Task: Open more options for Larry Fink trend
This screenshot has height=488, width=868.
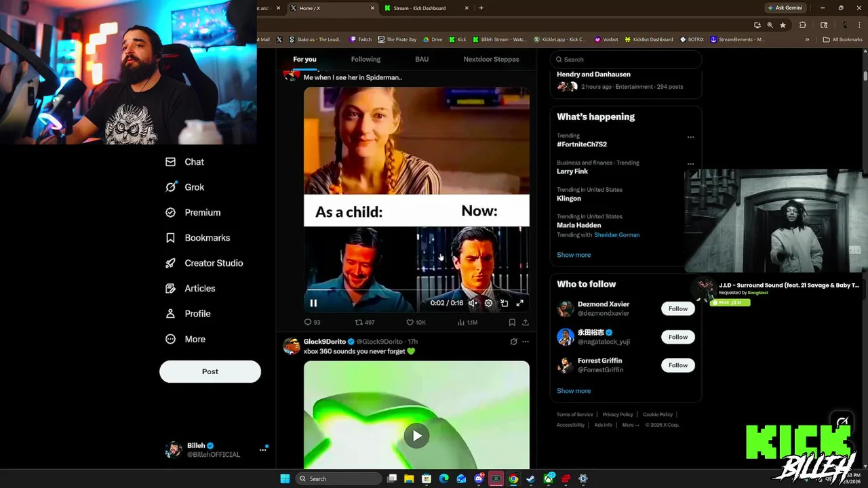Action: [690, 164]
